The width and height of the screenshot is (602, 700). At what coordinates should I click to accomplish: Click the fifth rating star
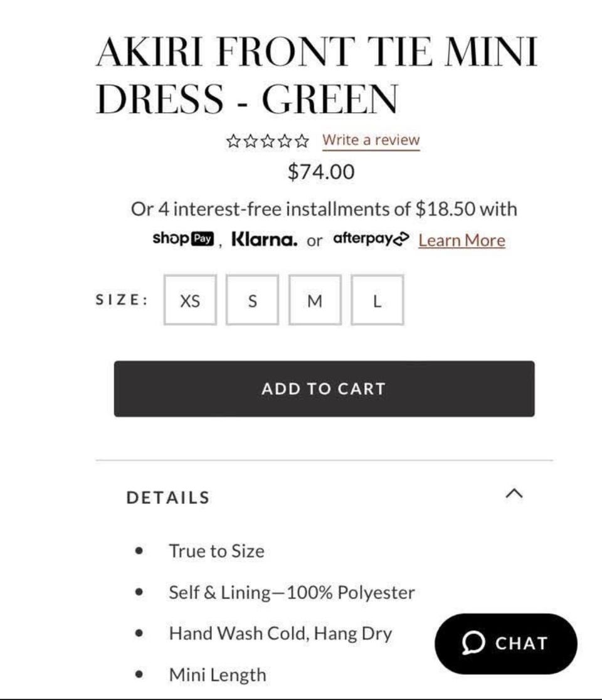[302, 141]
